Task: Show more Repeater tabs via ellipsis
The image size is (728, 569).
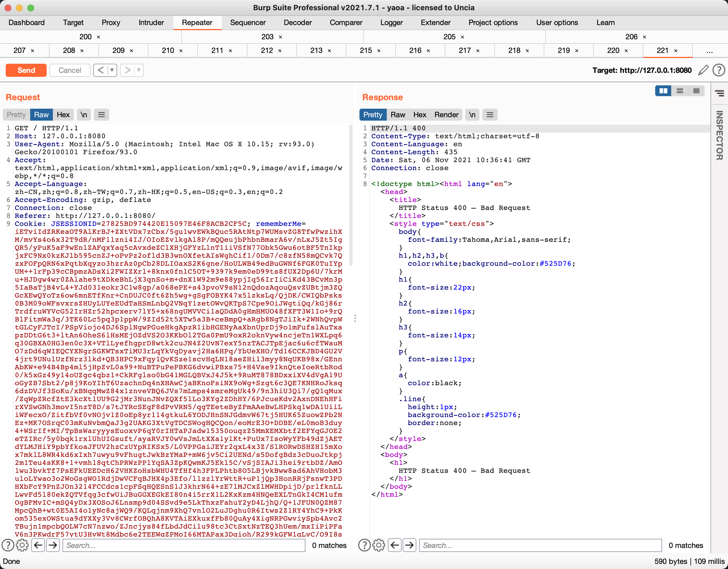Action: (710, 51)
